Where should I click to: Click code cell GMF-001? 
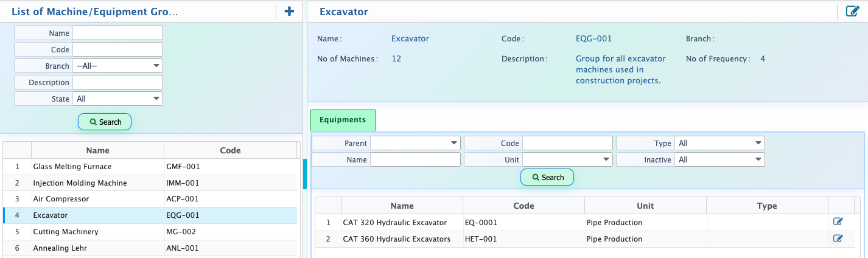(183, 166)
